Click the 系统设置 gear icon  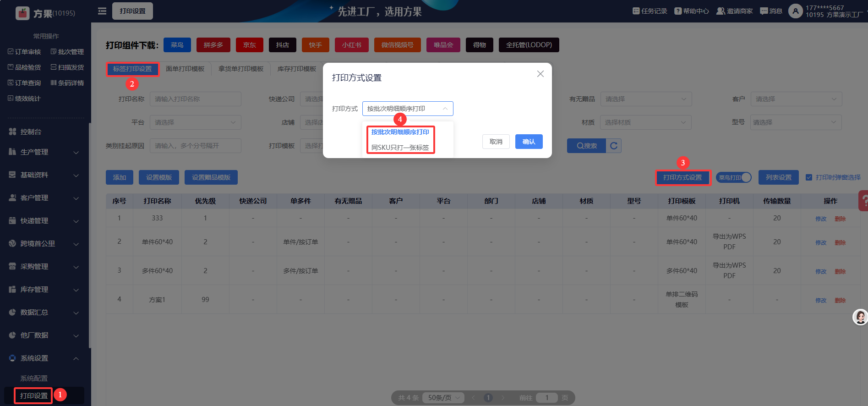(12, 358)
